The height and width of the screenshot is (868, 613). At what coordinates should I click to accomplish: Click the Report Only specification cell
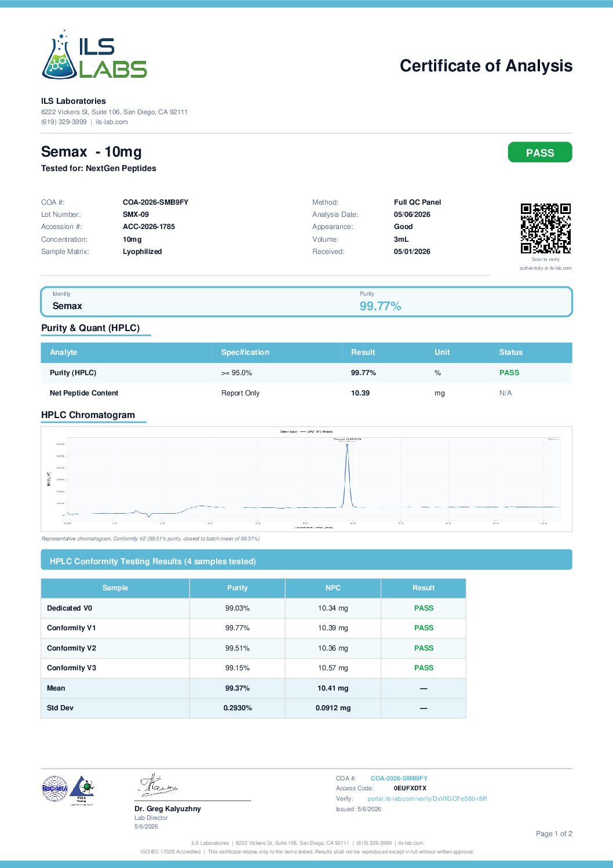tap(240, 393)
